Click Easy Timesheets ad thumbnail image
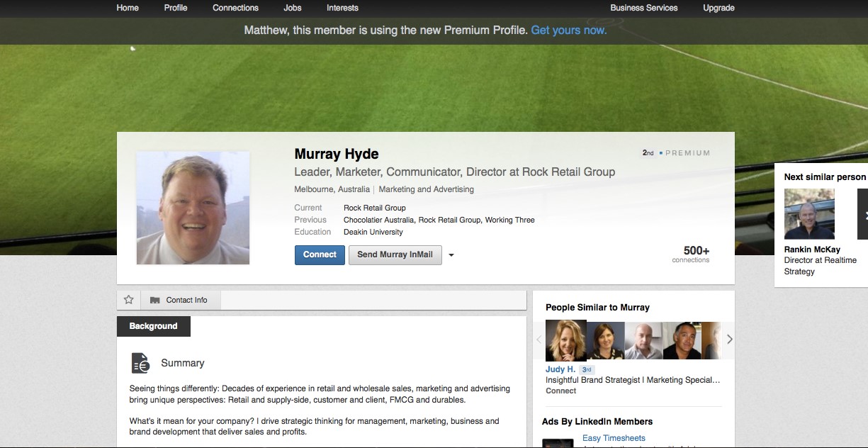 (558, 443)
